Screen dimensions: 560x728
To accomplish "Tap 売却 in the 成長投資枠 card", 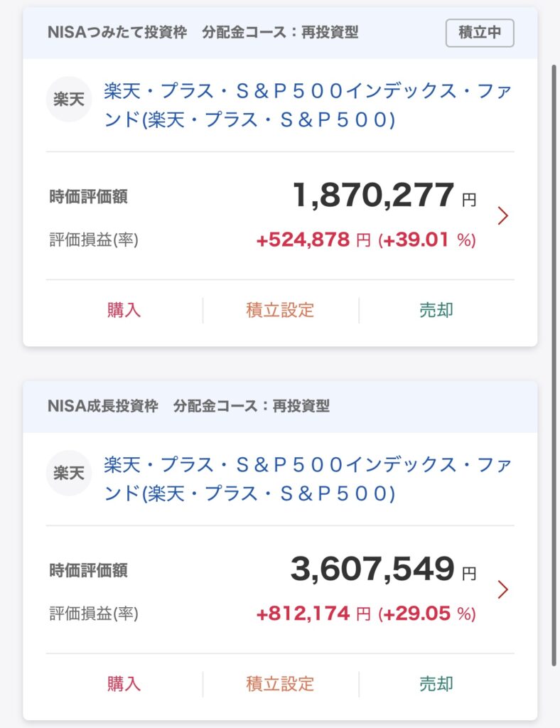I will click(436, 683).
